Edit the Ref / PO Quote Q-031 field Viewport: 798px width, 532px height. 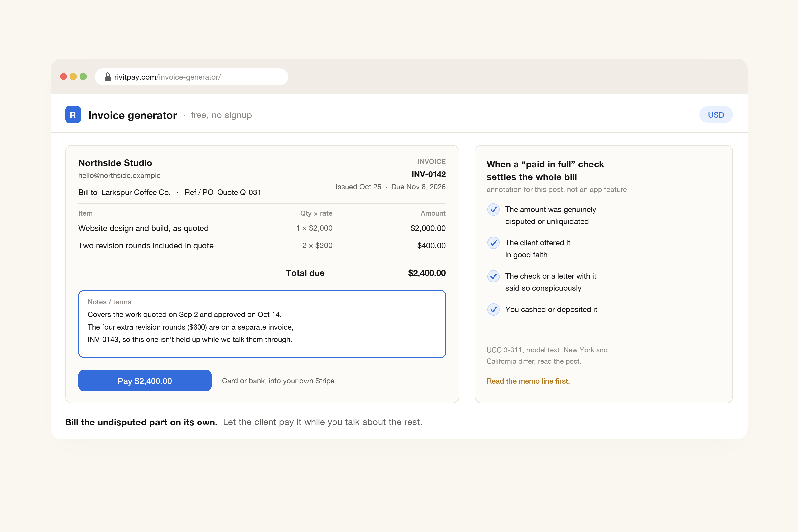222,192
